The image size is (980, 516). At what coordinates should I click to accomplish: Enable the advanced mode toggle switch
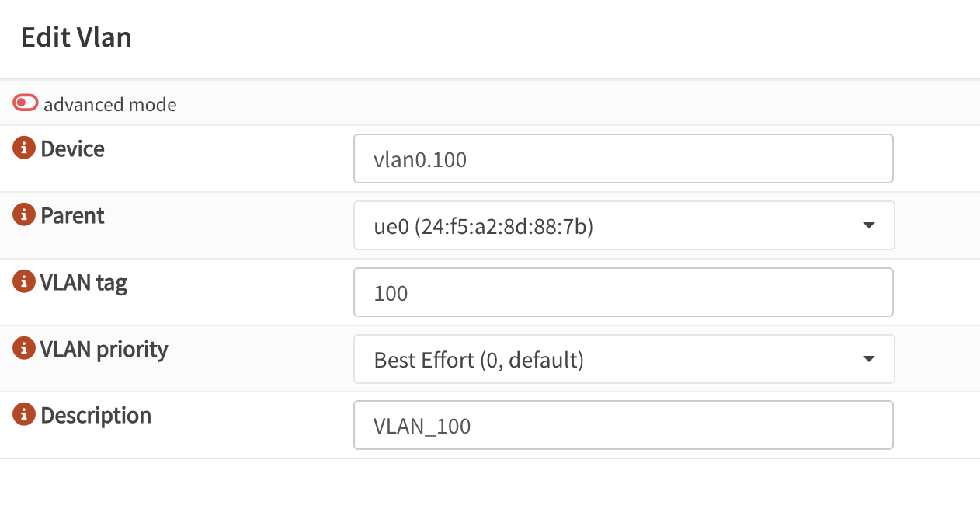tap(25, 102)
